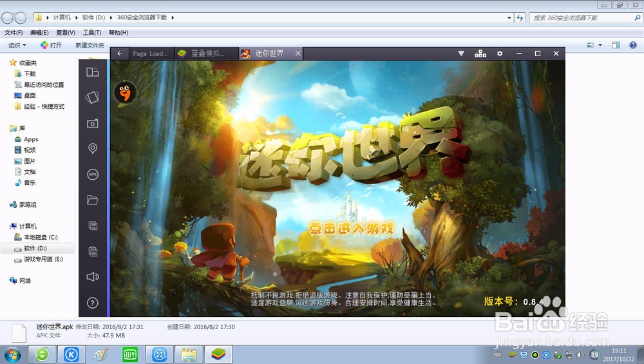Click 点击进入游戏 to enter game
The image size is (644, 364).
click(351, 229)
